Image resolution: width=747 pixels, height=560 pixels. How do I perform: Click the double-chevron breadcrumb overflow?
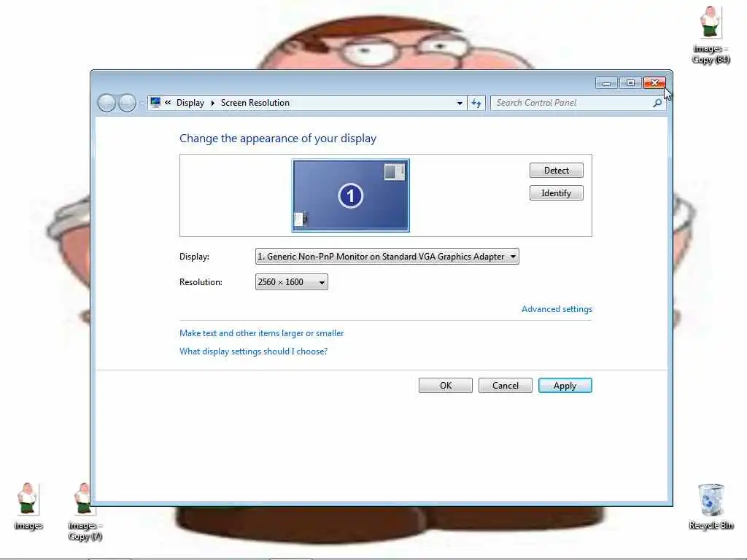[168, 102]
